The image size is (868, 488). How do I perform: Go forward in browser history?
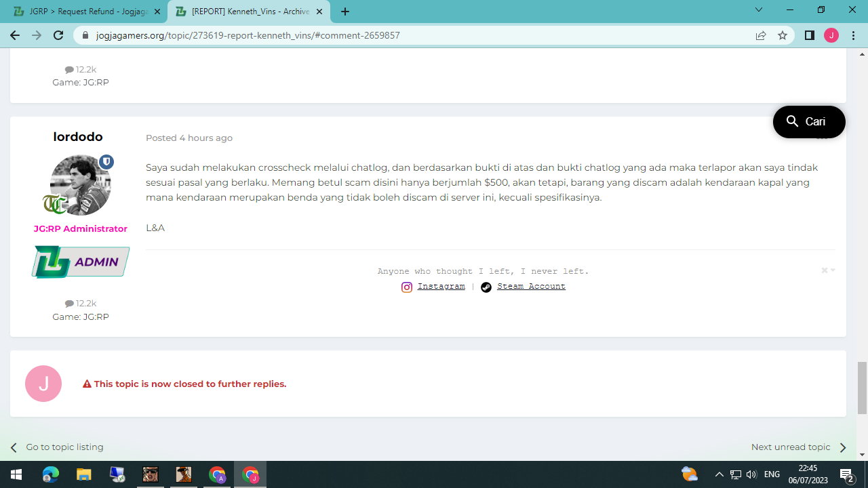click(x=37, y=35)
